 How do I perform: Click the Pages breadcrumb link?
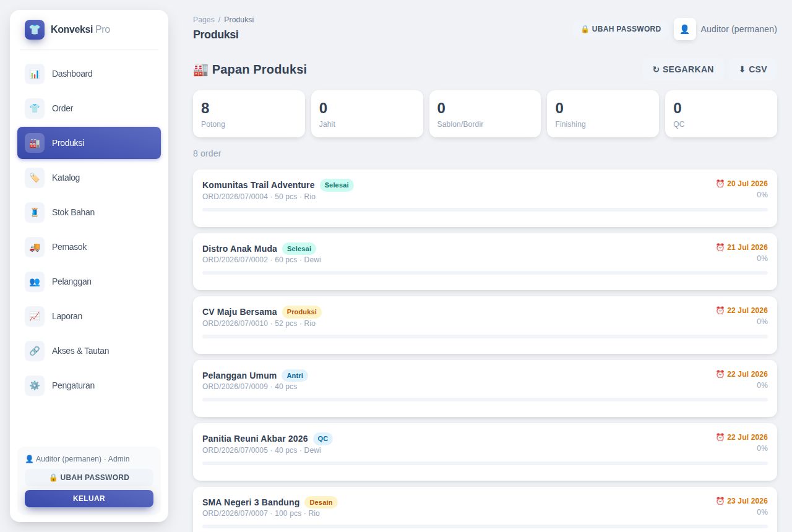204,20
